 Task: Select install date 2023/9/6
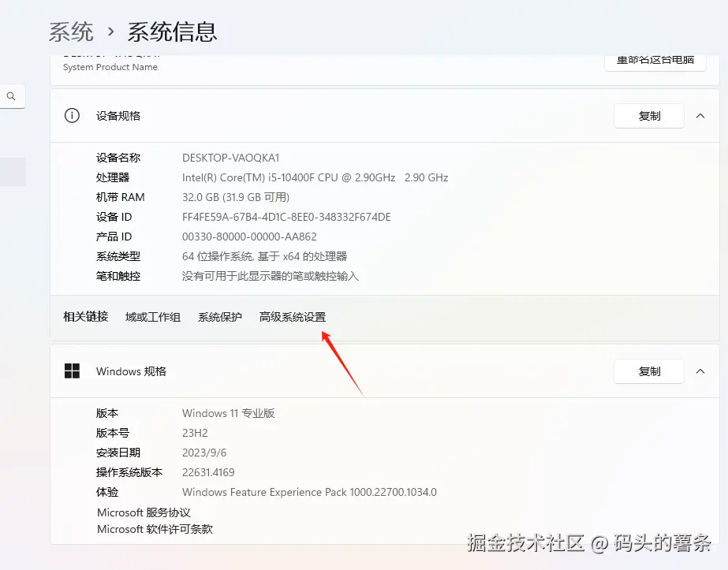pyautogui.click(x=204, y=453)
